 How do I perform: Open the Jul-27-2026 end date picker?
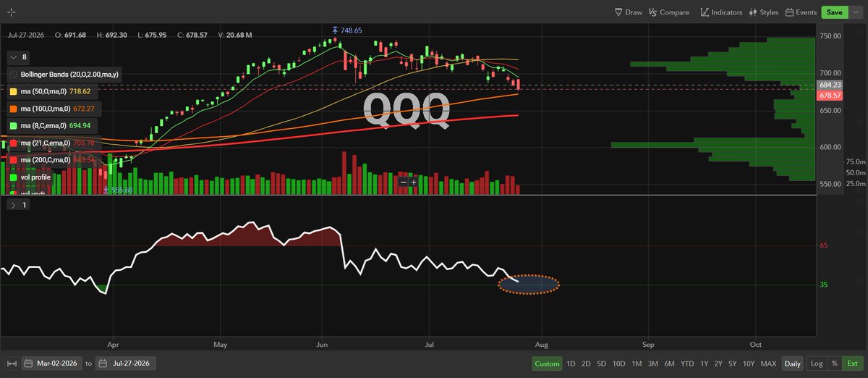click(x=127, y=364)
